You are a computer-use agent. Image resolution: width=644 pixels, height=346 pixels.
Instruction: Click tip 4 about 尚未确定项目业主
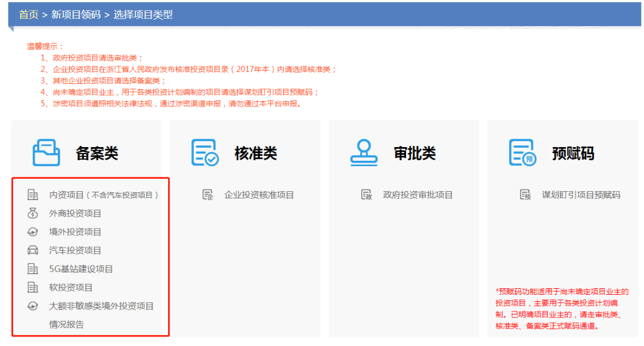point(179,92)
